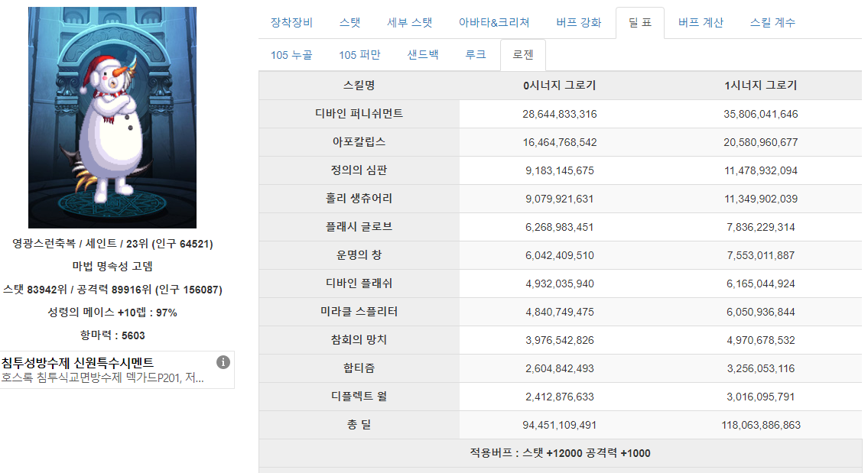Select the 아바타&크리쳐 tab

coord(494,23)
